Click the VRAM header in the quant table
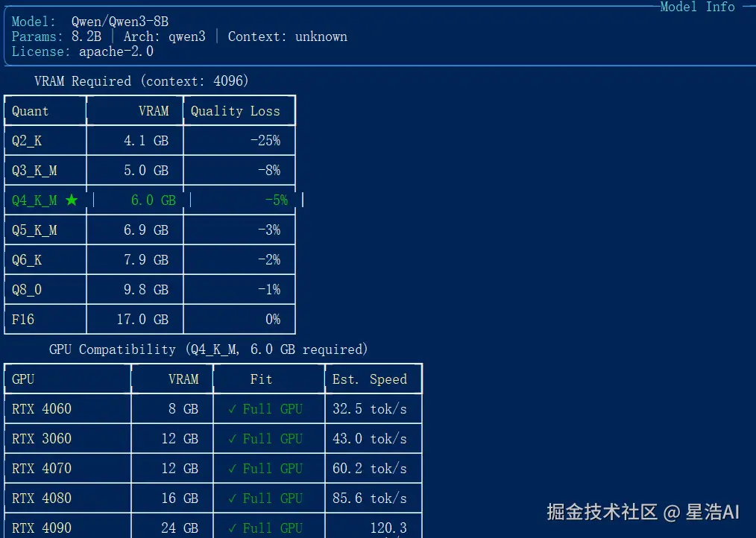The height and width of the screenshot is (538, 756). tap(154, 111)
